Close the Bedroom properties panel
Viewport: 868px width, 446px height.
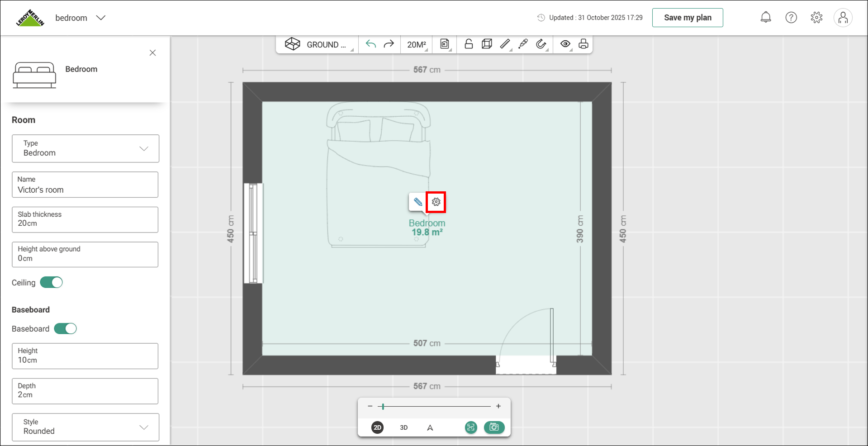coord(153,53)
